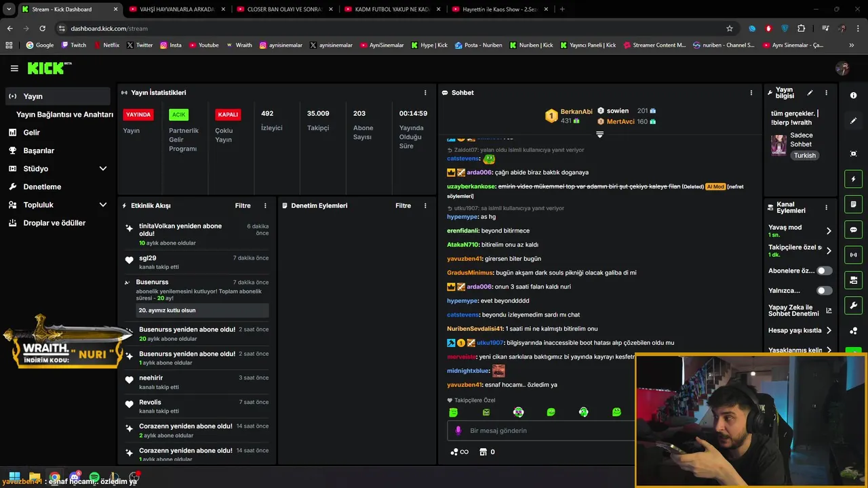Viewport: 868px width, 488px height.
Task: Show more bookmarks with the overflow chevron
Action: coord(852,45)
